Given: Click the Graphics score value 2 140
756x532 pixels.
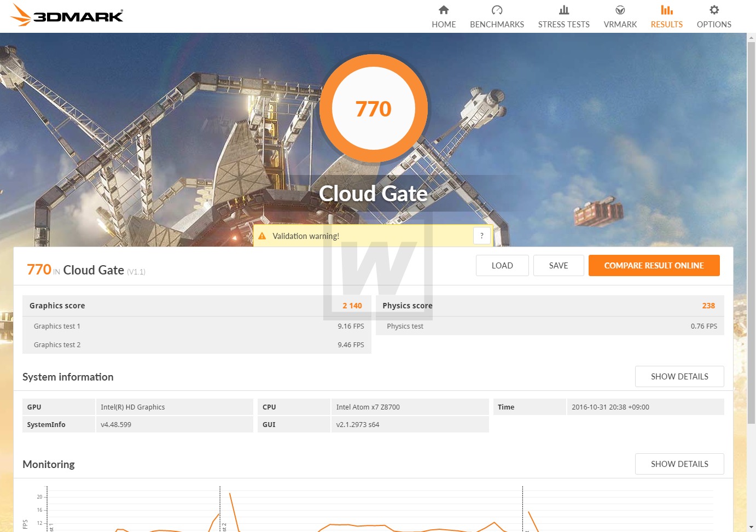Looking at the screenshot, I should click(x=352, y=306).
